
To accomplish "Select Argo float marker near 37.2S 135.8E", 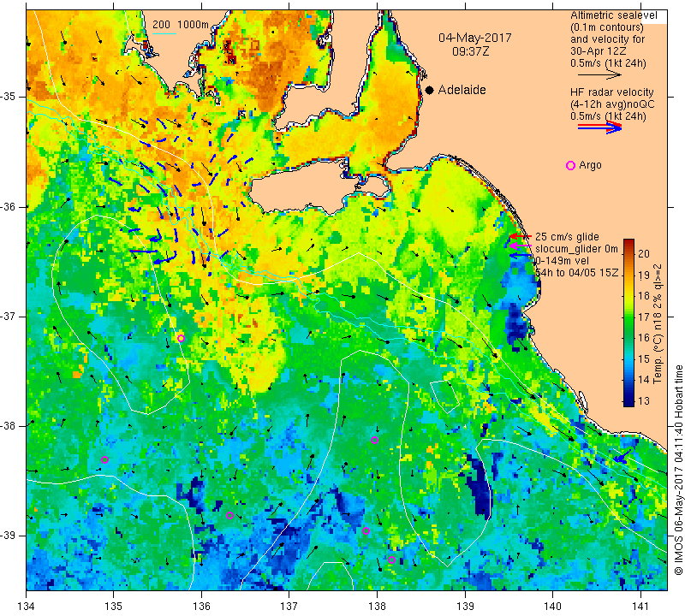I will pos(181,338).
